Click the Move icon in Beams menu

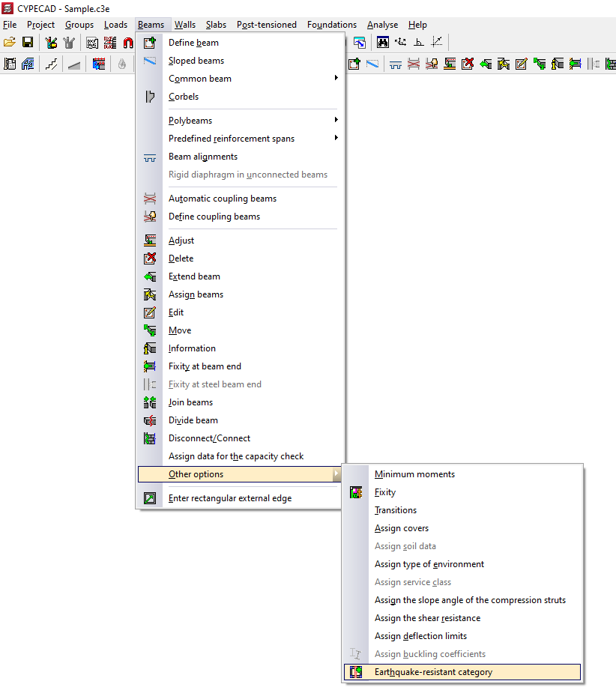[x=150, y=330]
